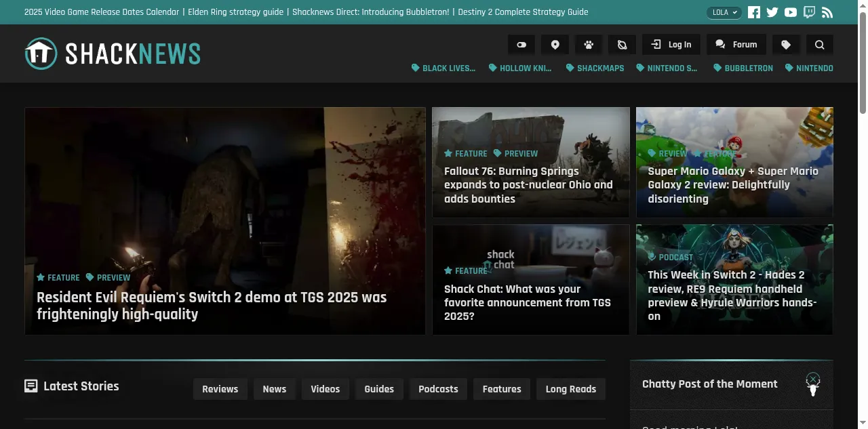Select the News filter tab

point(275,389)
